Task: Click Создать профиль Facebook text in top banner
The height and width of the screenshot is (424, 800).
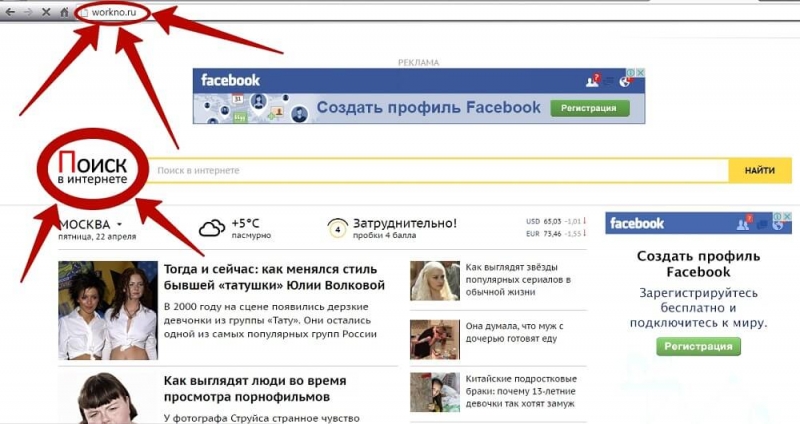Action: 429,107
